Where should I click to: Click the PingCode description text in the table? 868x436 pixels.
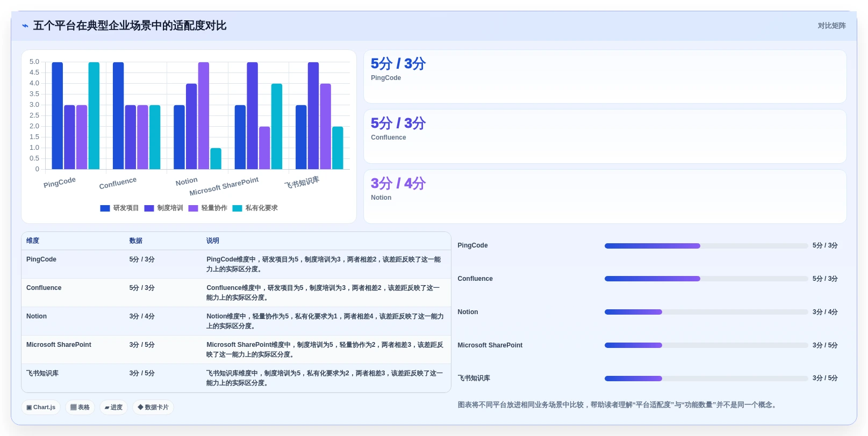(x=324, y=264)
